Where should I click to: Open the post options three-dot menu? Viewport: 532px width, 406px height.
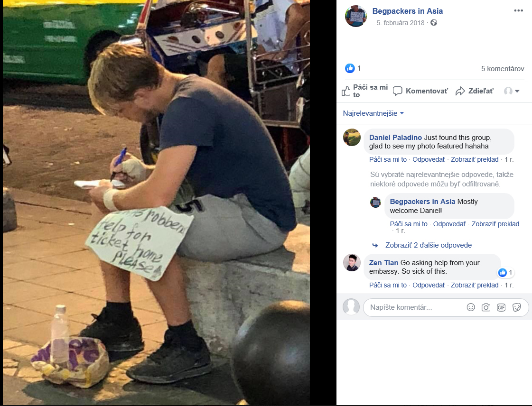point(518,10)
